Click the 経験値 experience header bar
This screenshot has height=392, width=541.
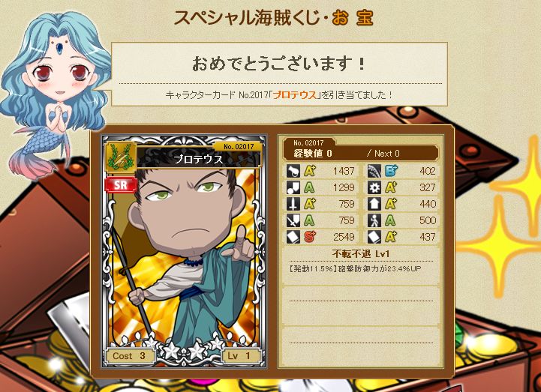pos(361,153)
